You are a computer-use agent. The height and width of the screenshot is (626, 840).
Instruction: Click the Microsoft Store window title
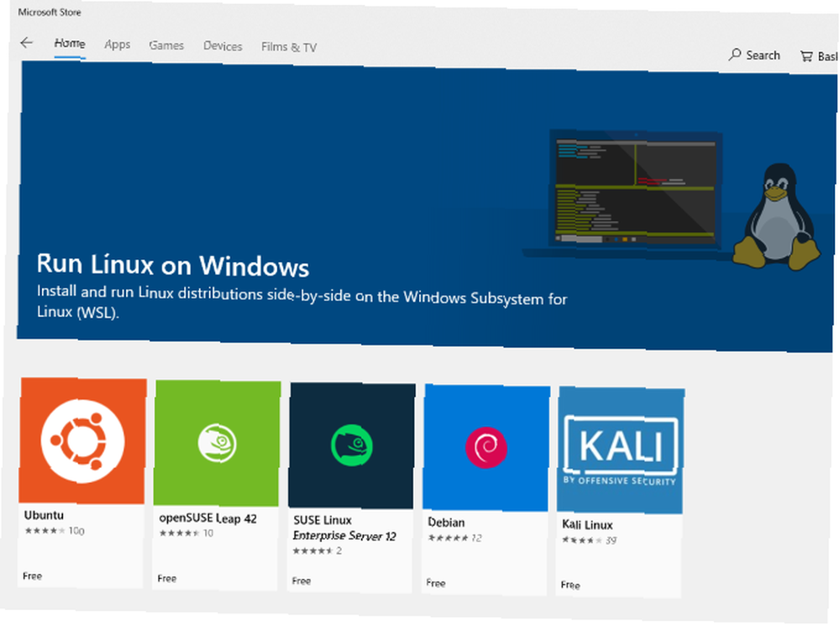pos(50,12)
